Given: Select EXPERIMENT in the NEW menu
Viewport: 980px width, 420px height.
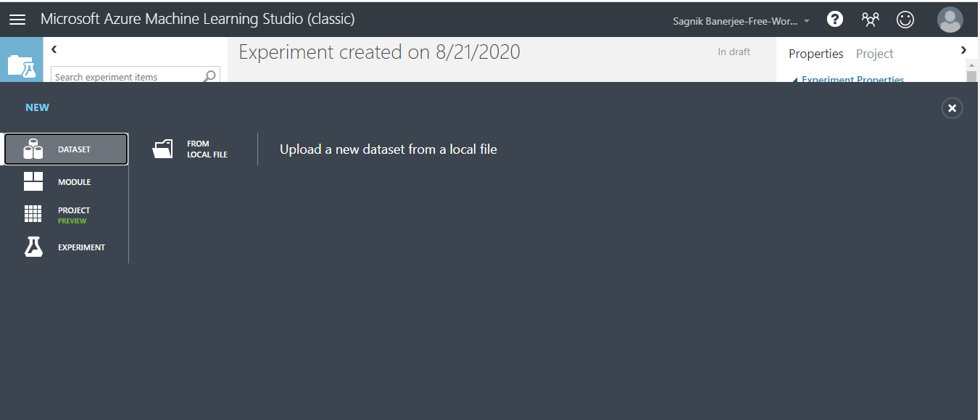Looking at the screenshot, I should point(66,247).
